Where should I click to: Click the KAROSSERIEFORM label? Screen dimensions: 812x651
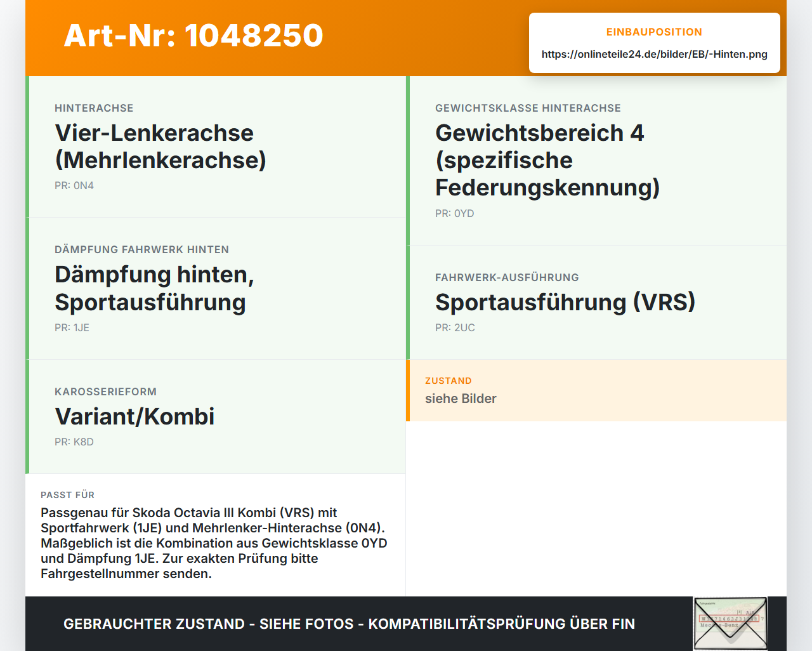pyautogui.click(x=105, y=391)
